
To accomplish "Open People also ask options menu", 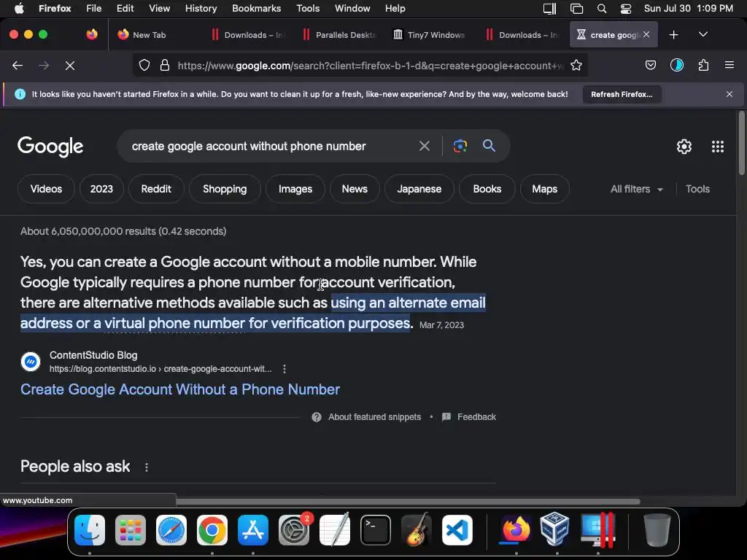I will tap(147, 467).
